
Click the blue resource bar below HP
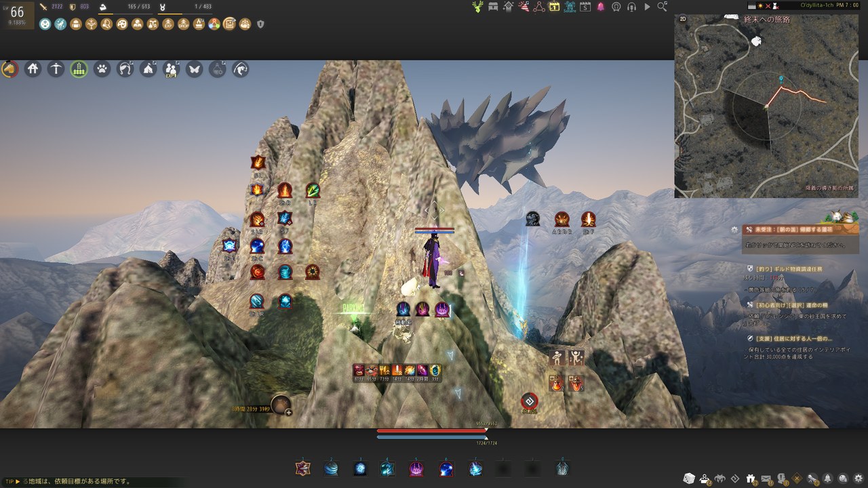(x=431, y=436)
